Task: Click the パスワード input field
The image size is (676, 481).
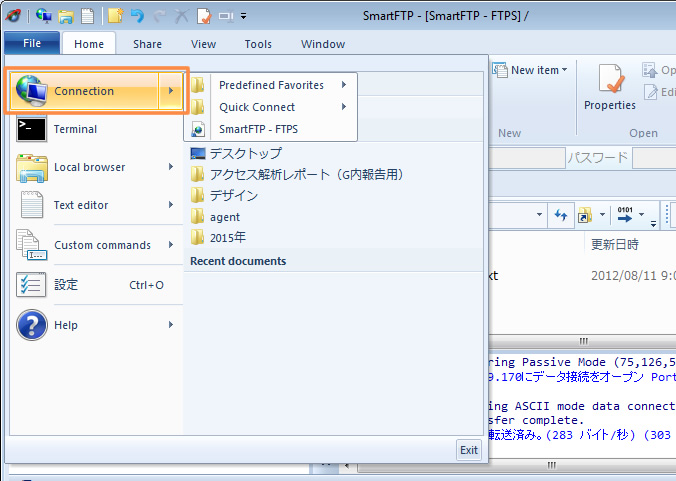Action: [x=653, y=157]
